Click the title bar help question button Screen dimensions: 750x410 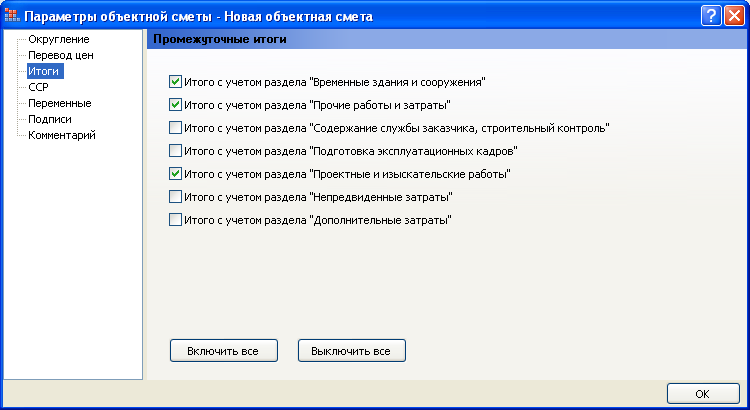pyautogui.click(x=711, y=16)
